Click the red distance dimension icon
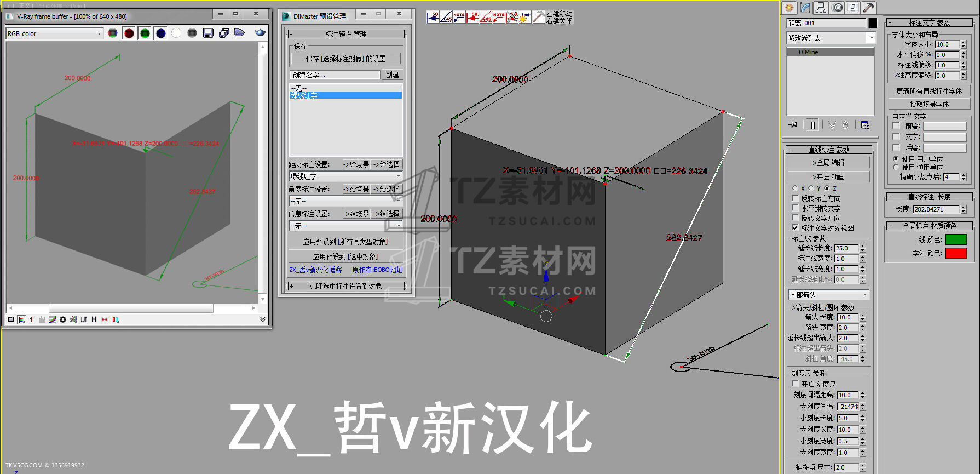Viewport: 980px width, 474px height. point(472,18)
